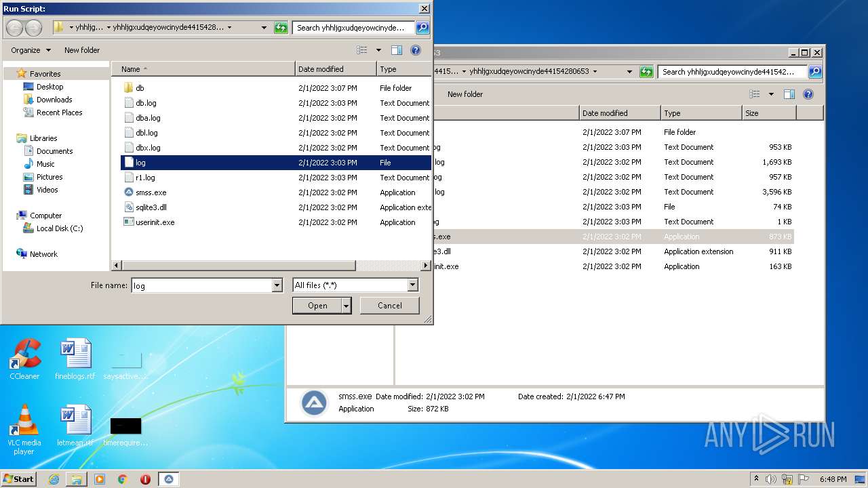Open CCleaner desktop shortcut
868x488 pixels.
click(x=24, y=360)
